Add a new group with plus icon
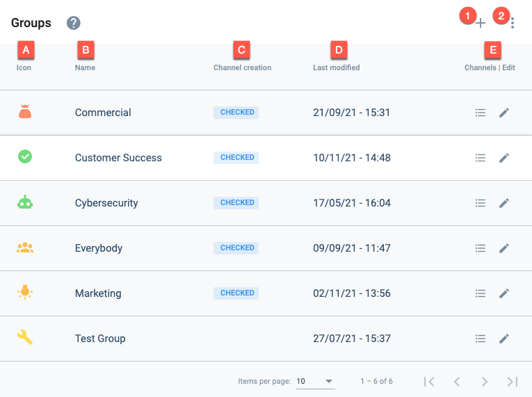The width and height of the screenshot is (532, 397). 480,23
